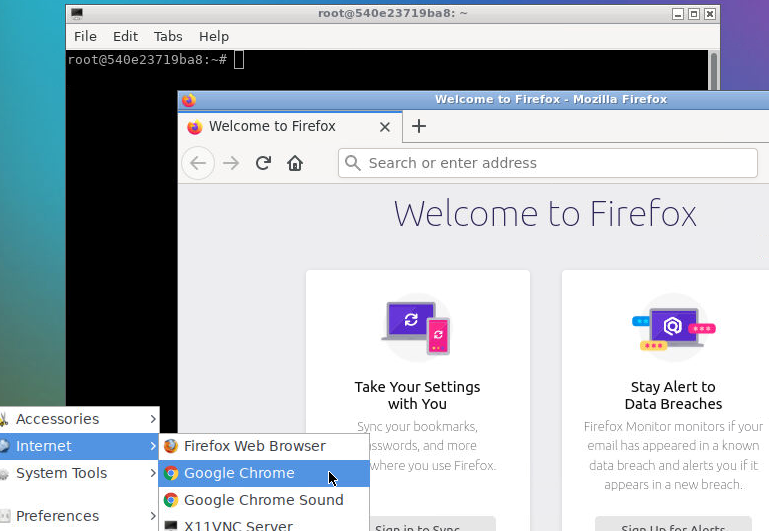Click the Preferences icon in menu
The width and height of the screenshot is (769, 531).
pyautogui.click(x=5, y=516)
